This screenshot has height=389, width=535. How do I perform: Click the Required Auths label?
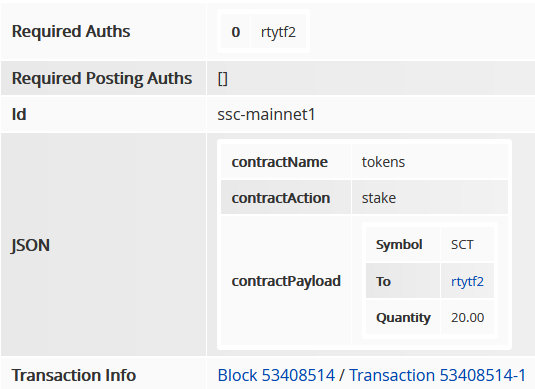pos(71,31)
